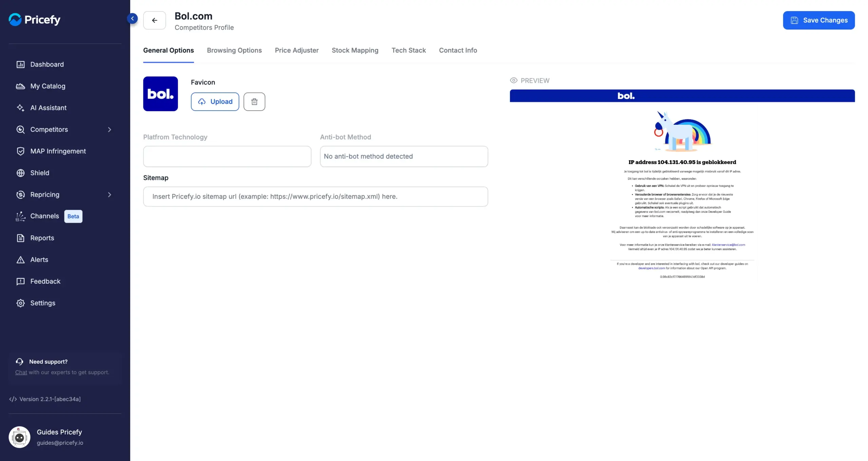Screen dimensions: 868x461
Task: Click the Feedback speech bubble icon
Action: (21, 281)
